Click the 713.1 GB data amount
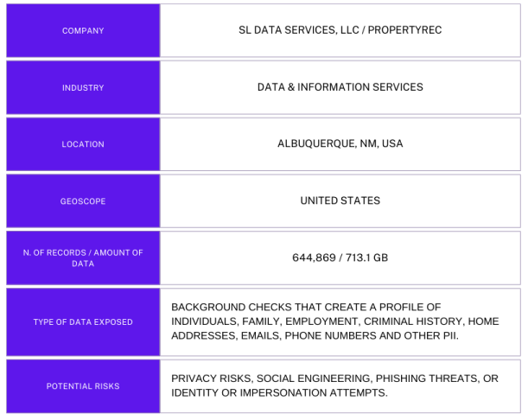The width and height of the screenshot is (528, 420). [x=366, y=258]
